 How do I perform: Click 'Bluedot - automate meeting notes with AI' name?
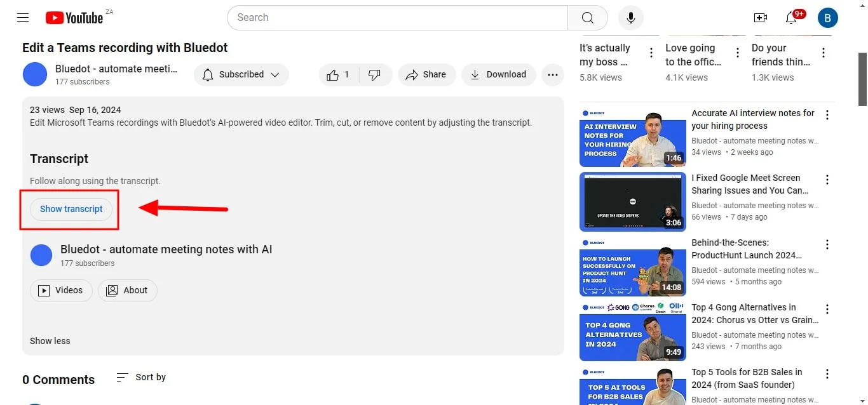tap(166, 249)
